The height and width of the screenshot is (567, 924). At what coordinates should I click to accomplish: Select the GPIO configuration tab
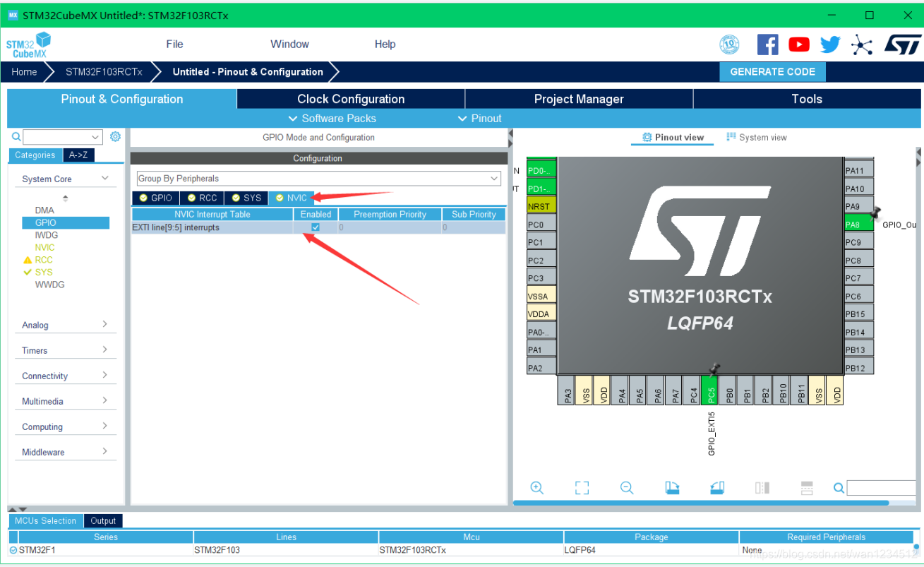point(156,198)
